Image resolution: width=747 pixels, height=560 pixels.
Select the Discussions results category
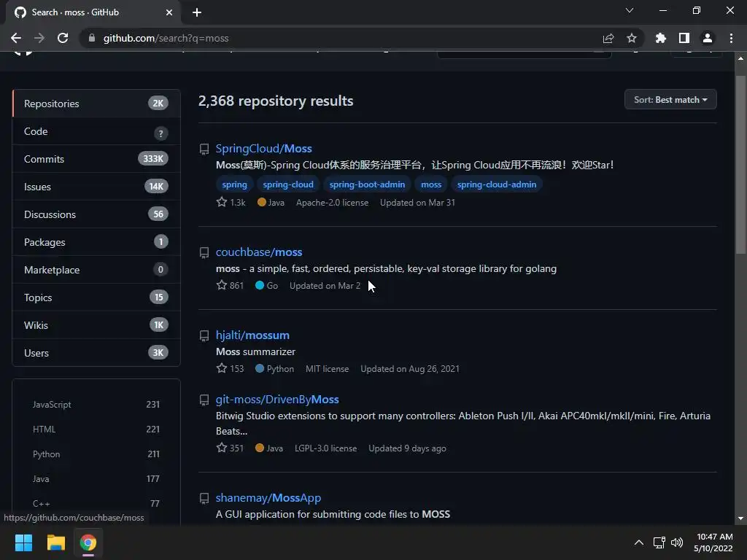pos(96,214)
